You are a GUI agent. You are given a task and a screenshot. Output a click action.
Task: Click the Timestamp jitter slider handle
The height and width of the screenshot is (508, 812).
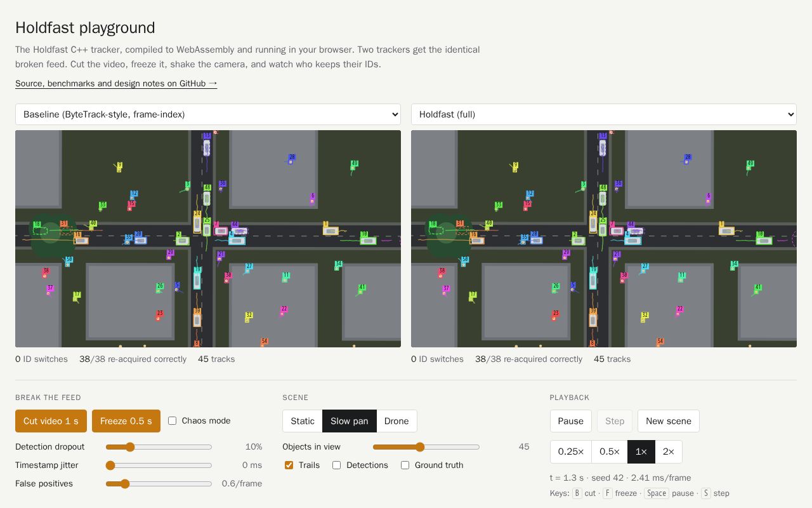click(110, 465)
